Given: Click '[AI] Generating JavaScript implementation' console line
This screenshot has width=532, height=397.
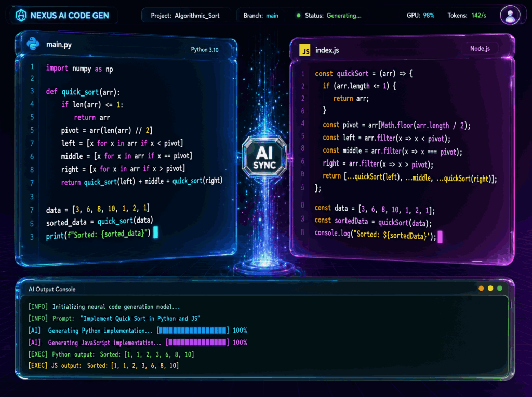Looking at the screenshot, I should [x=138, y=343].
